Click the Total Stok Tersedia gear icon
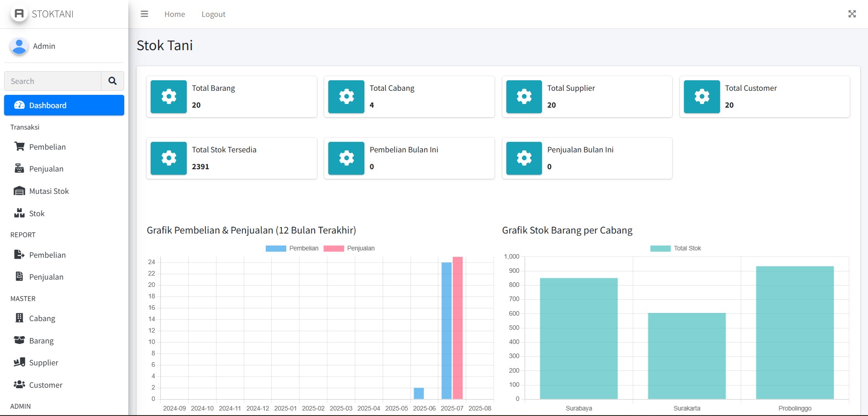This screenshot has width=868, height=416. coord(168,158)
